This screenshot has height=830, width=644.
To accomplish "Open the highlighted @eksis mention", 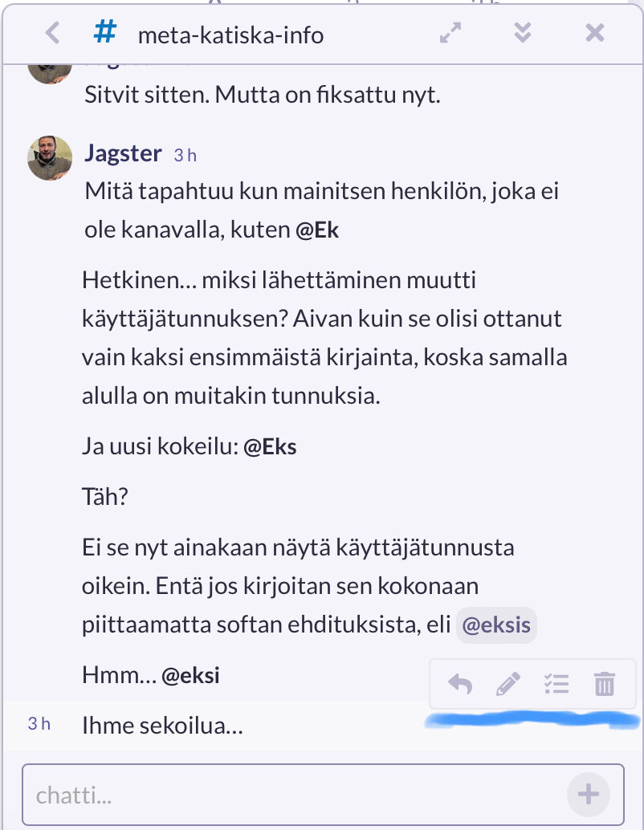I will 496,626.
